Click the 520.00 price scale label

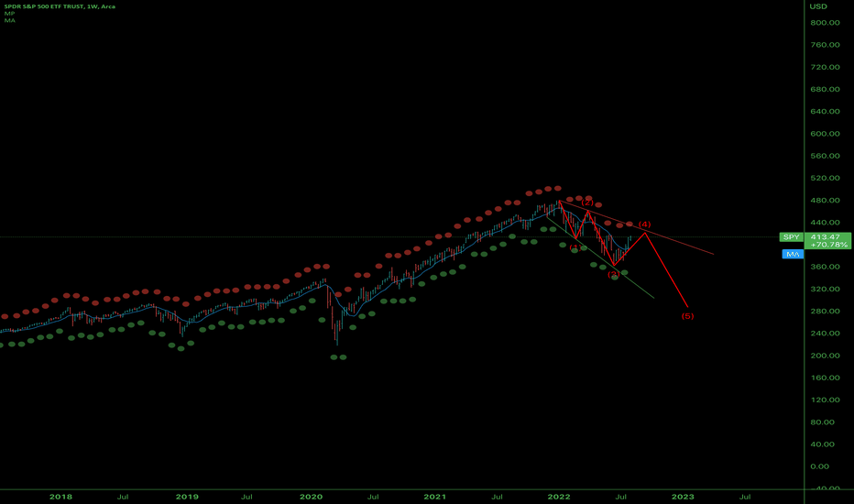pos(825,178)
